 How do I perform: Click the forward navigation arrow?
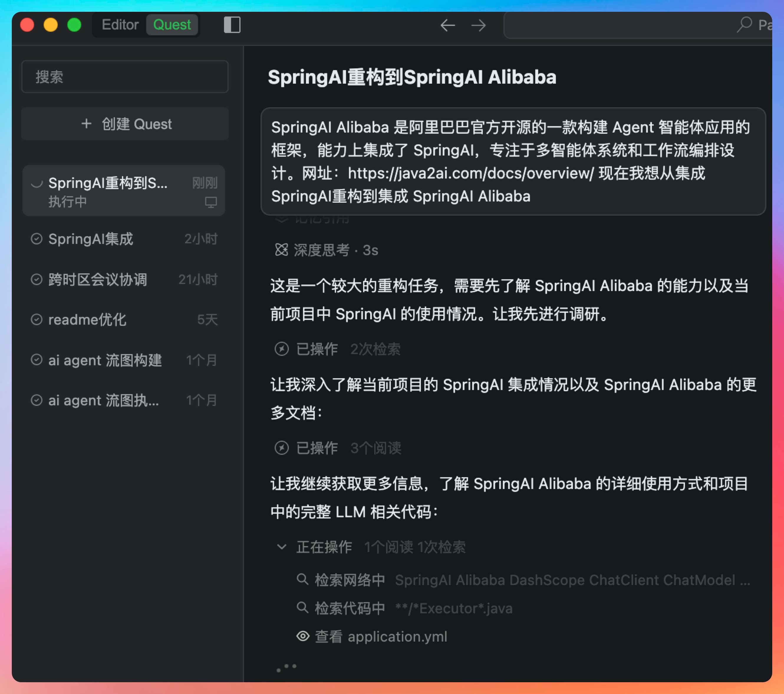click(x=478, y=25)
